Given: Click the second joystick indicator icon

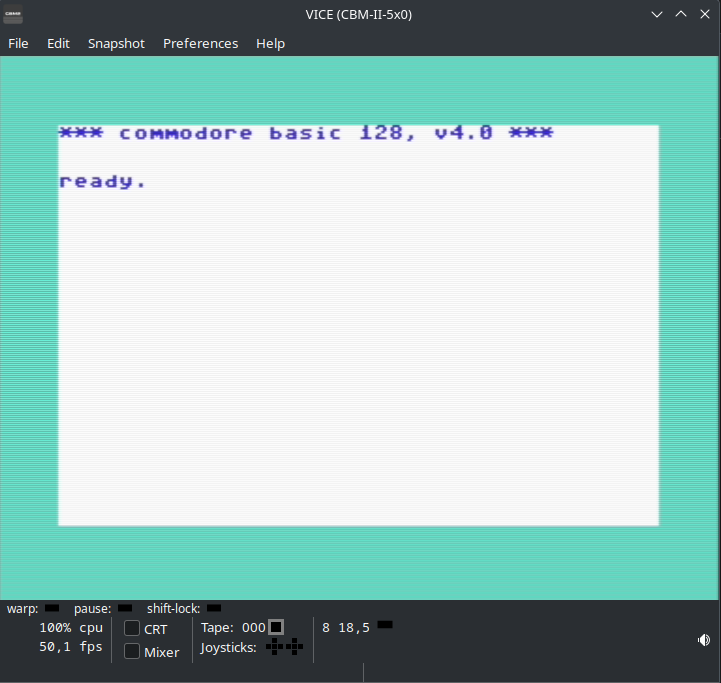Looking at the screenshot, I should tap(294, 647).
